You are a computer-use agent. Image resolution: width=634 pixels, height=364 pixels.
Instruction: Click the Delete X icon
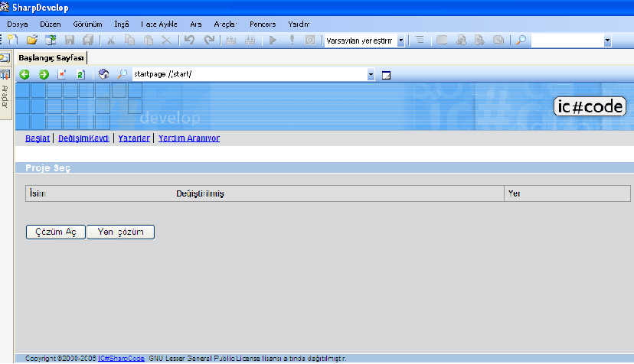click(167, 40)
